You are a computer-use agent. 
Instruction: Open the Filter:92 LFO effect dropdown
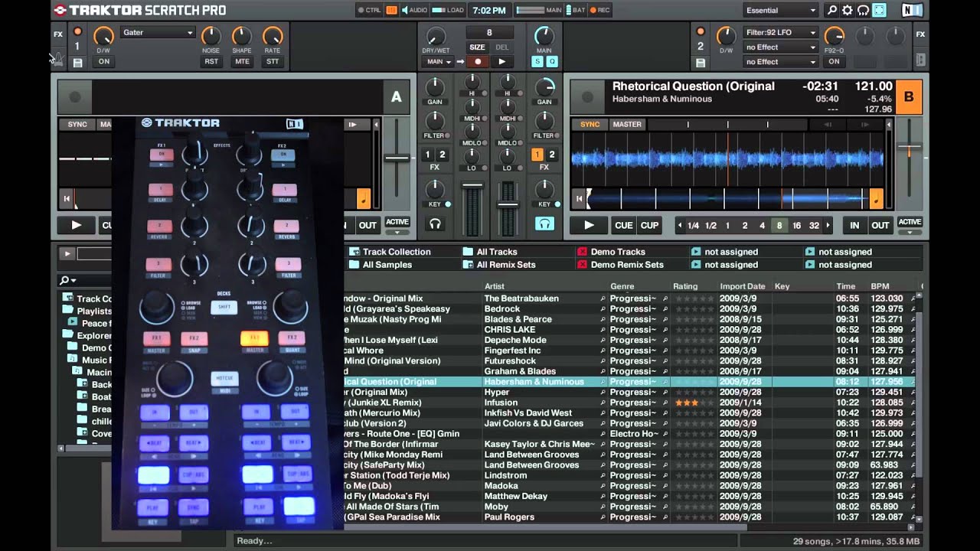click(780, 32)
